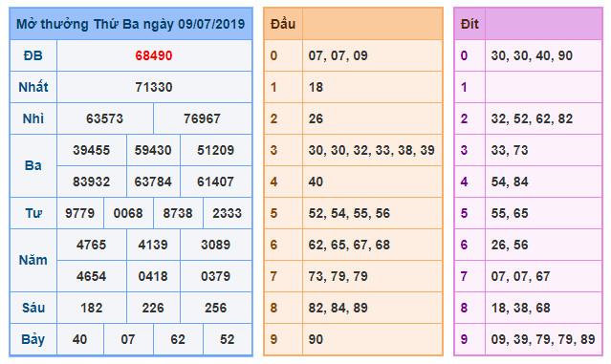Image resolution: width=611 pixels, height=364 pixels.
Task: Select Nhì prize number 76967
Action: 203,118
